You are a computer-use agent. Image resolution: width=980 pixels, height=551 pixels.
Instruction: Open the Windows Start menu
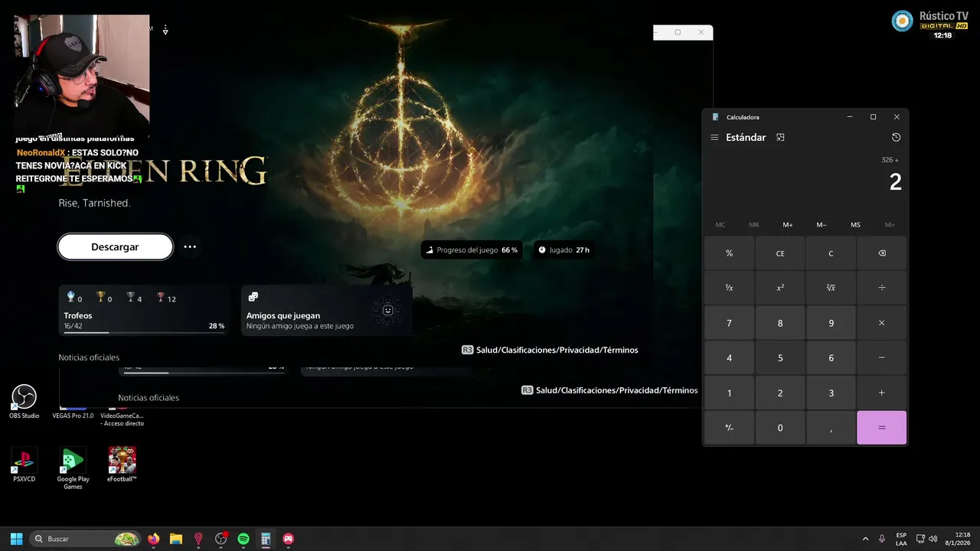(16, 539)
